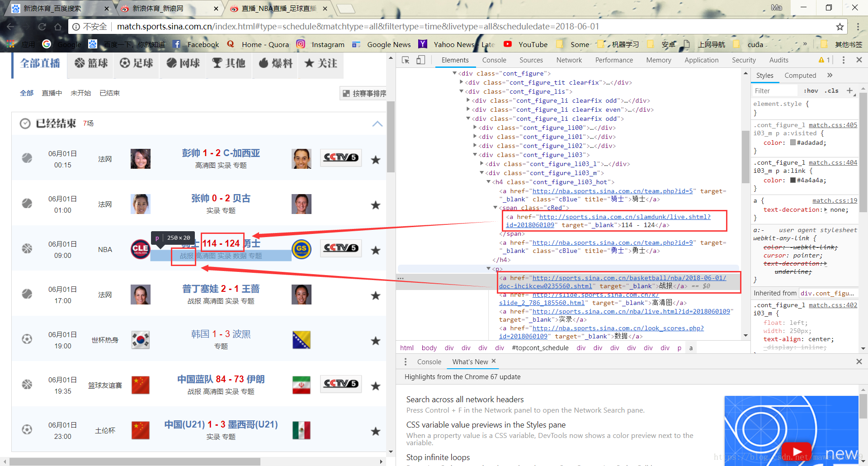The width and height of the screenshot is (868, 466).
Task: Close the What's New drawer tab
Action: (x=494, y=361)
